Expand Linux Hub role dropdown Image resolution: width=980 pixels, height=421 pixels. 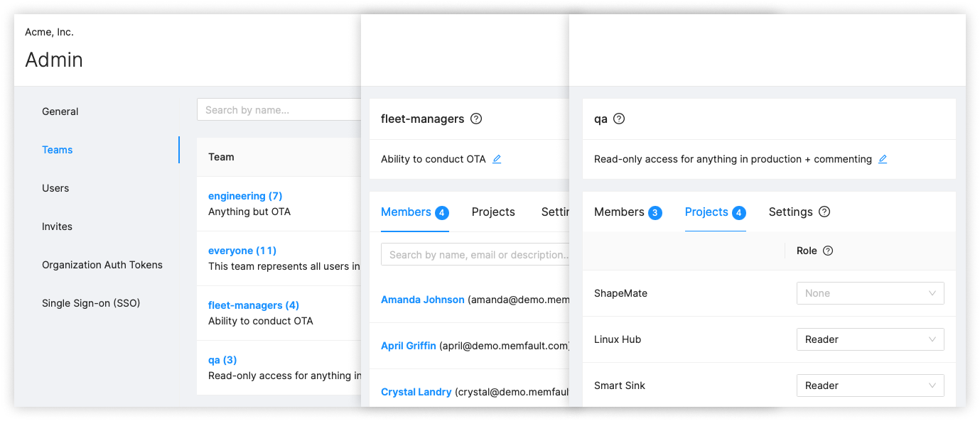tap(870, 339)
